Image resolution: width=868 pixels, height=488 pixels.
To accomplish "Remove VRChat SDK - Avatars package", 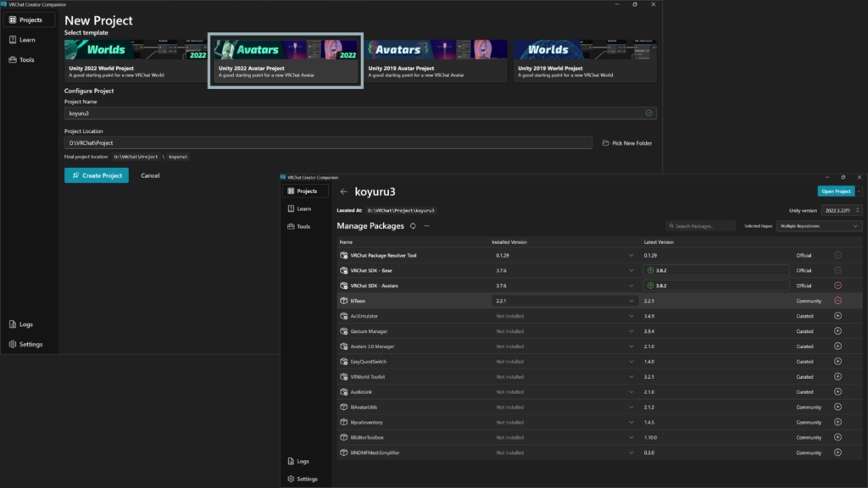I will pyautogui.click(x=837, y=286).
